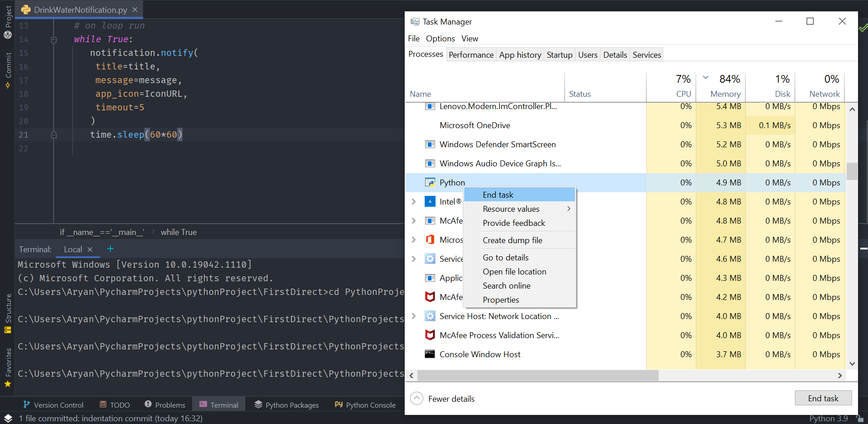Image resolution: width=868 pixels, height=424 pixels.
Task: Switch to the Details tab
Action: coord(615,55)
